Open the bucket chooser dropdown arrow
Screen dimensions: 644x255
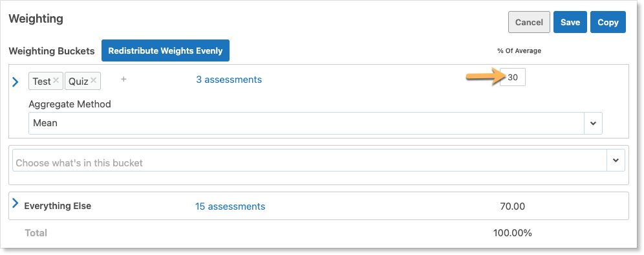616,161
